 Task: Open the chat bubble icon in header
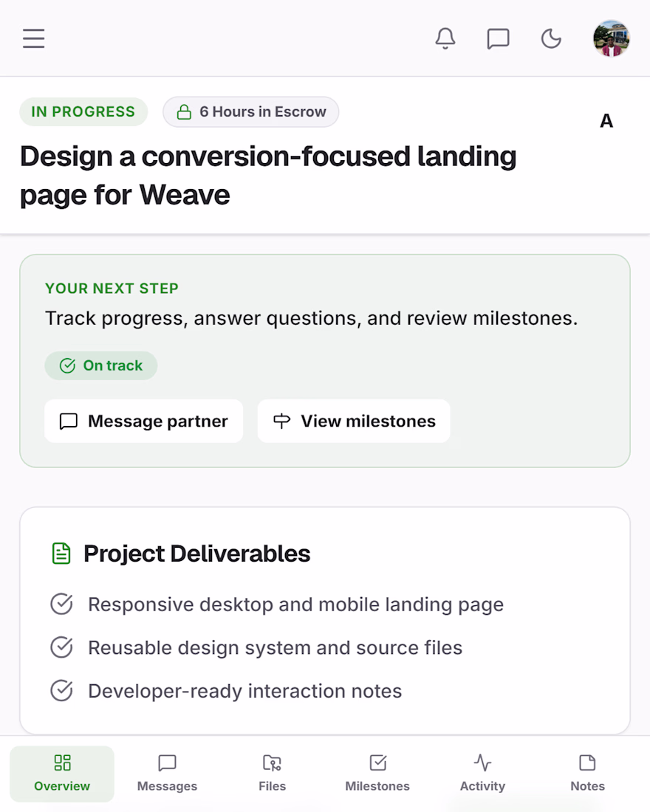coord(498,39)
